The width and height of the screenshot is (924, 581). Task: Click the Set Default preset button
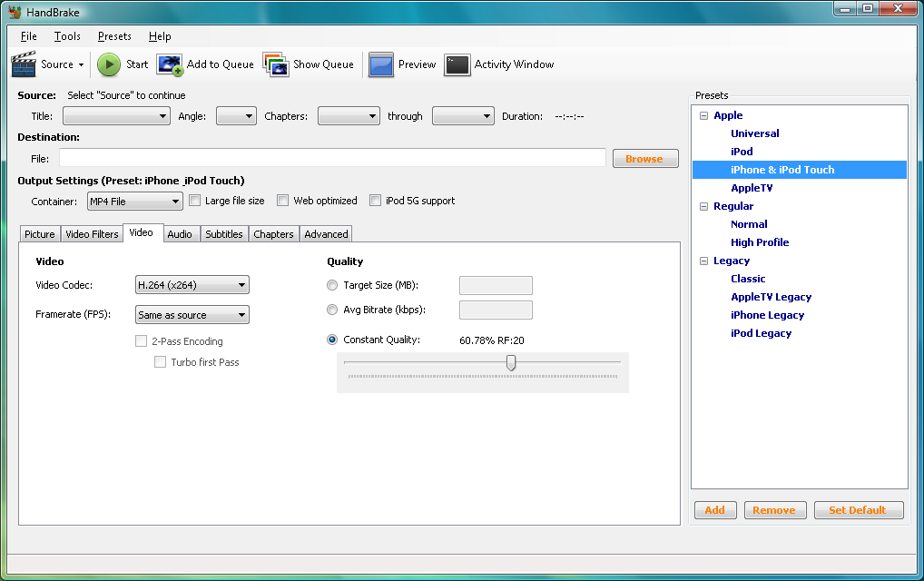(858, 510)
